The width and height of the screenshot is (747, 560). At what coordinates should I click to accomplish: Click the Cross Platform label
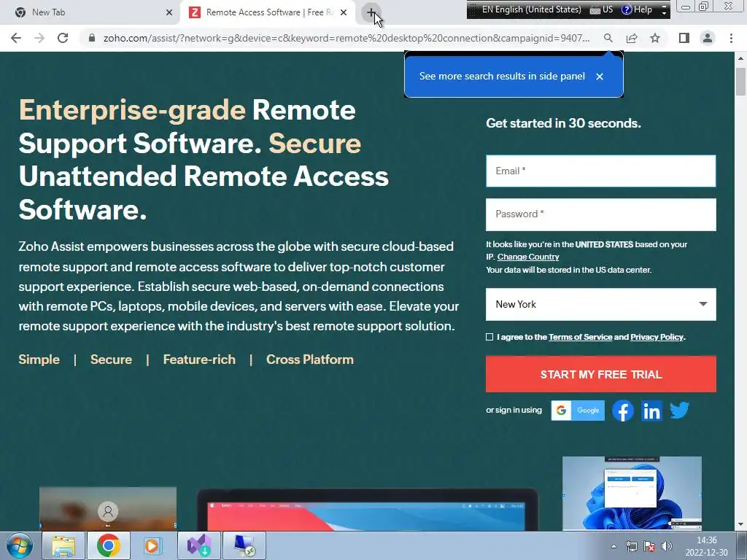[309, 359]
